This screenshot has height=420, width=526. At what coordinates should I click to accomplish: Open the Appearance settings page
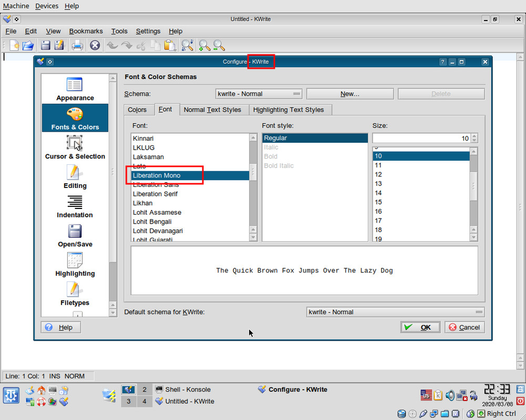75,89
